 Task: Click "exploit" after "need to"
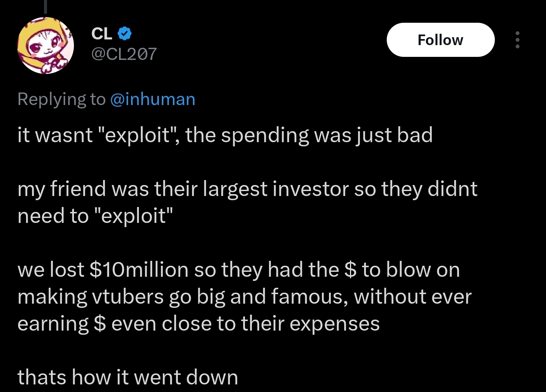[x=133, y=216]
